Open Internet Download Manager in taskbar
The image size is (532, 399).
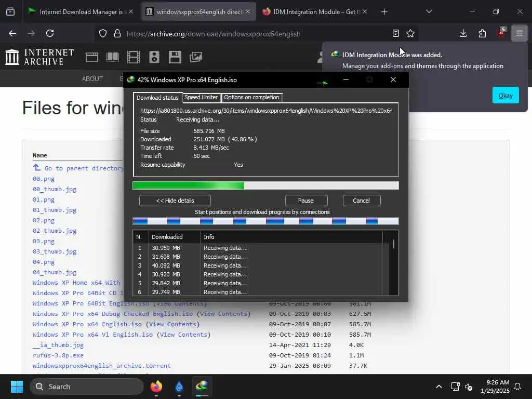pos(202,387)
